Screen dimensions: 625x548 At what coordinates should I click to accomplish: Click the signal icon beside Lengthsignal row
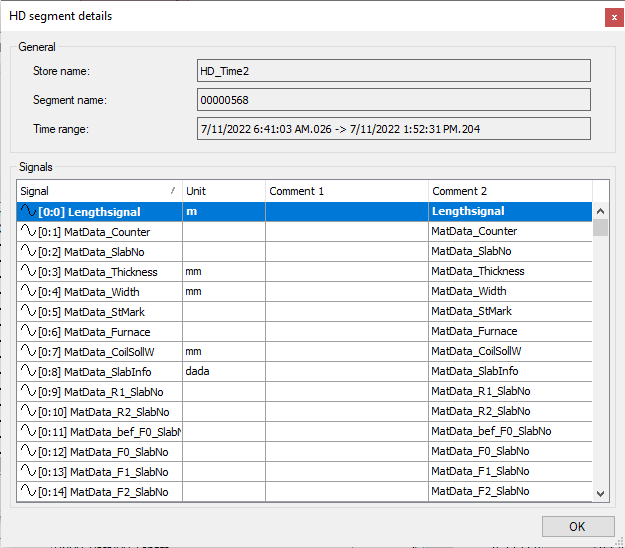tap(28, 212)
